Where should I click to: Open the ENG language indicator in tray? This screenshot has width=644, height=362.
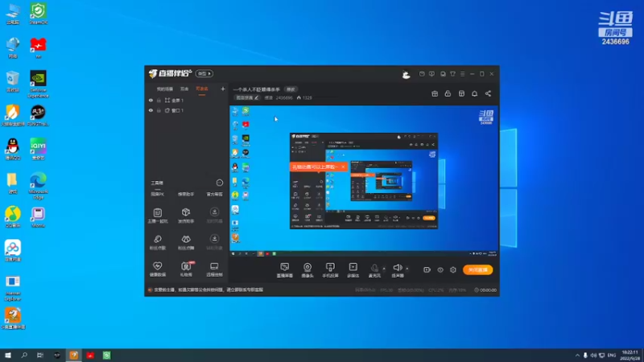[612, 355]
